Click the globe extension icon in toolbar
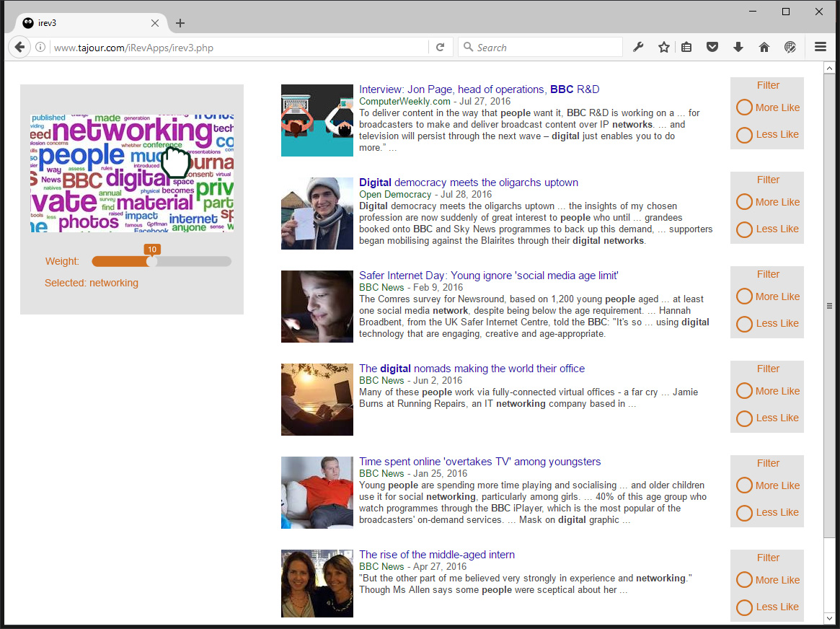The width and height of the screenshot is (840, 629). click(790, 47)
